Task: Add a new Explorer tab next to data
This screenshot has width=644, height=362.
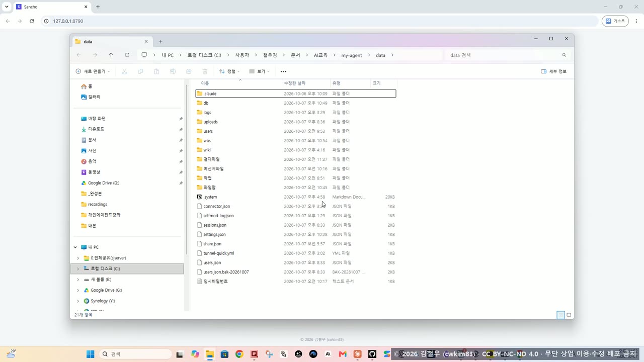Action: [x=160, y=42]
